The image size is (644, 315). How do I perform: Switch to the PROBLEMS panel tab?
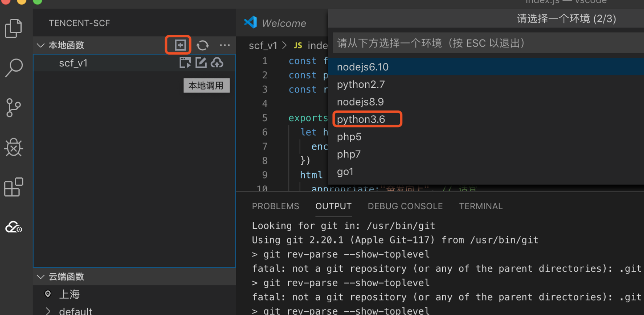tap(275, 206)
